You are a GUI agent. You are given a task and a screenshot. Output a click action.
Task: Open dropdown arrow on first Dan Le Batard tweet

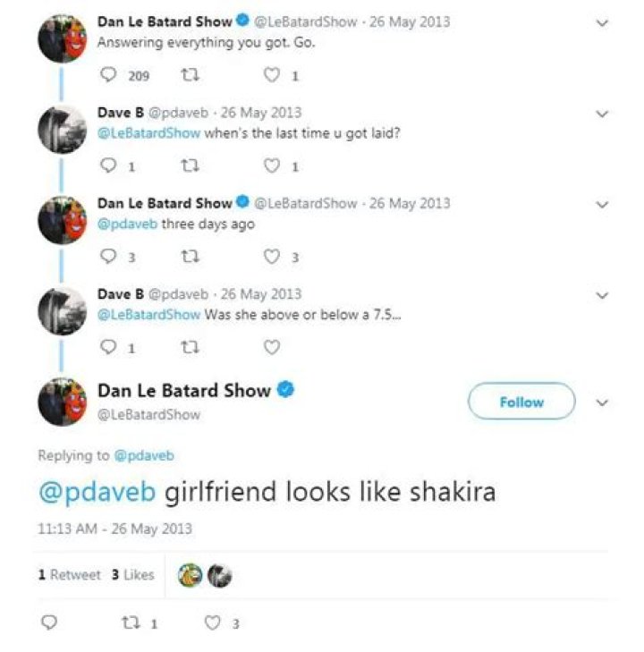click(602, 22)
